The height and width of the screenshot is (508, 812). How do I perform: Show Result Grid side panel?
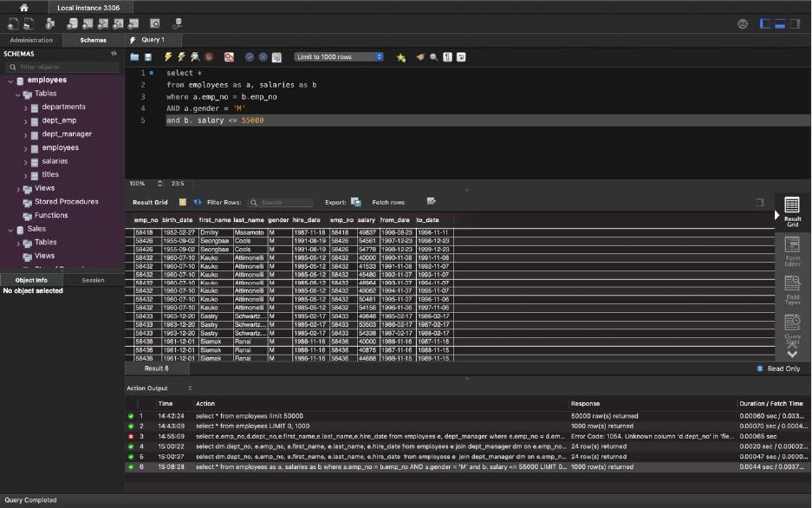[792, 212]
